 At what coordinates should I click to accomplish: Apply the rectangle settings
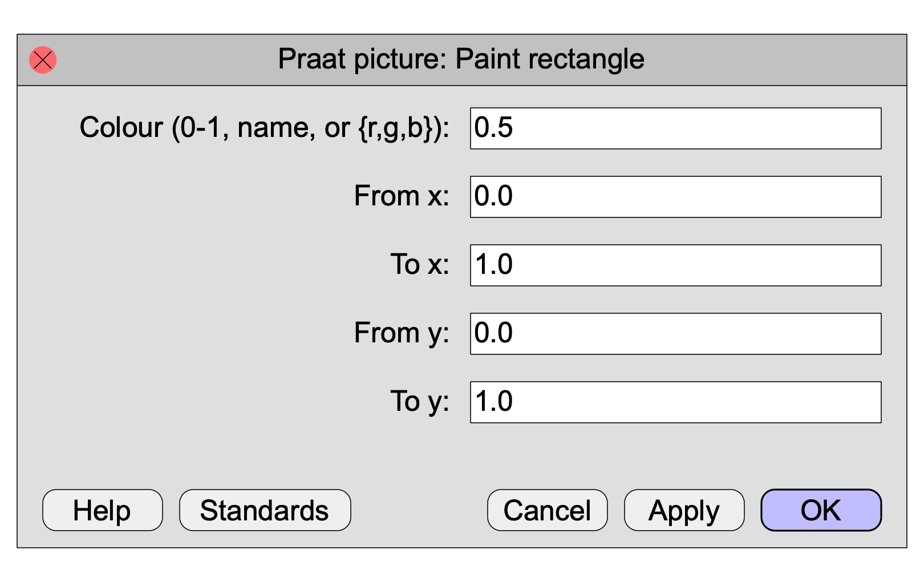click(684, 510)
